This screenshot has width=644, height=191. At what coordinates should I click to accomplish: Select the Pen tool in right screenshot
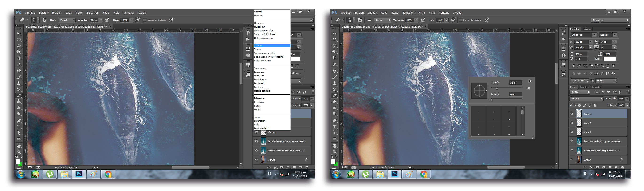click(334, 121)
